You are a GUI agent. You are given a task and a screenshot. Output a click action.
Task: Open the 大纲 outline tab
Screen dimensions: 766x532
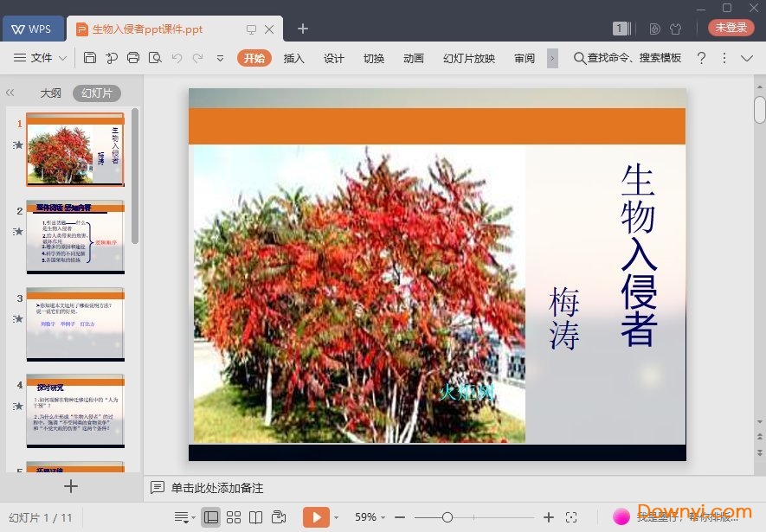coord(50,93)
